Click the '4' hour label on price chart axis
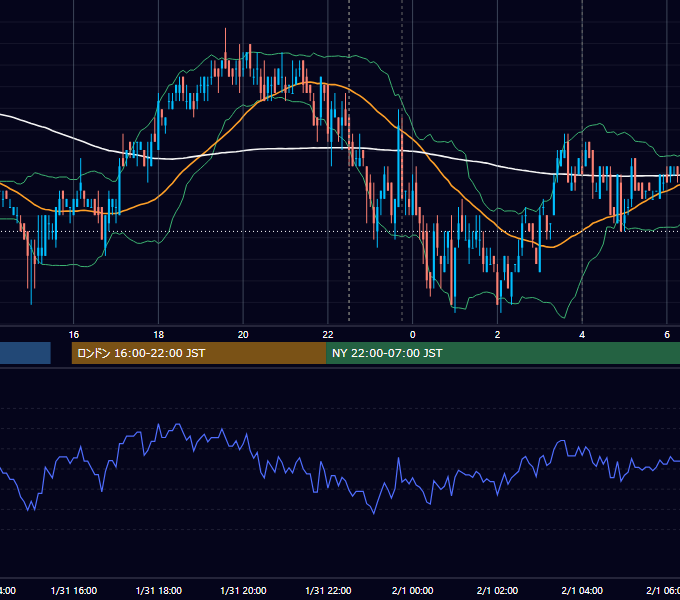Viewport: 680px width, 600px height. 582,335
